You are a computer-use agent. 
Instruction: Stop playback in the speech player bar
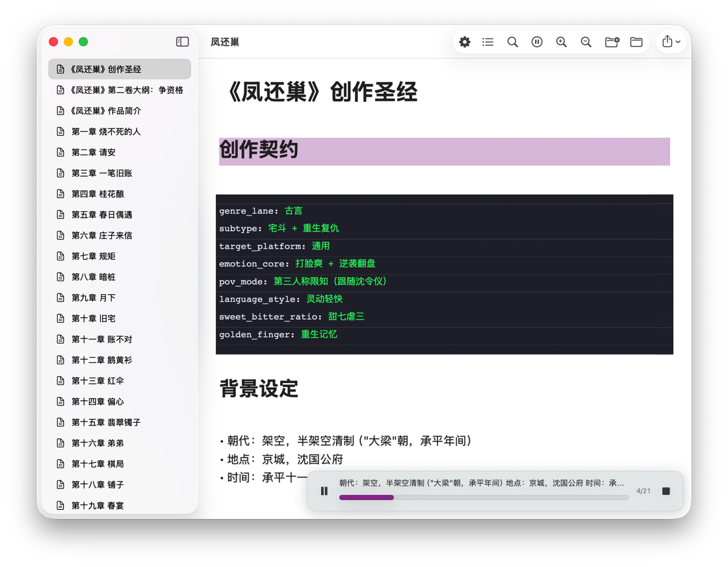pyautogui.click(x=666, y=491)
